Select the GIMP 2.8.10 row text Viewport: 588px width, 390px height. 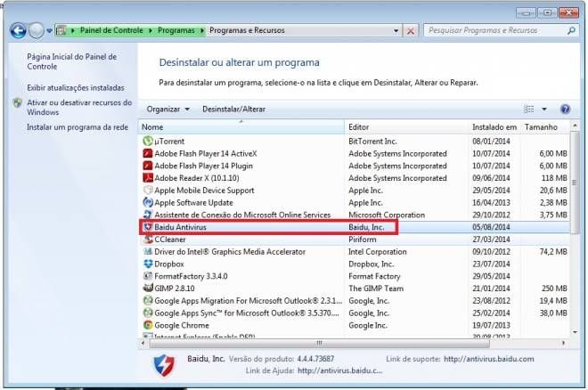175,288
